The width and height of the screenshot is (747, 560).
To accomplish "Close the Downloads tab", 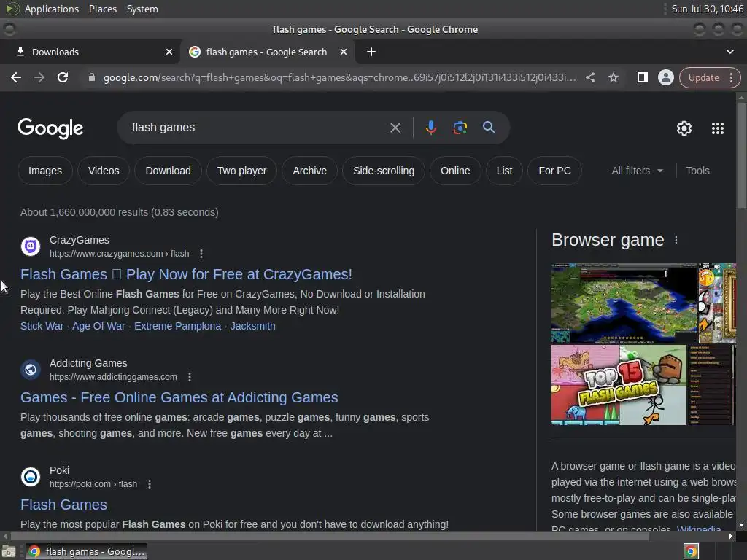I will 169,52.
